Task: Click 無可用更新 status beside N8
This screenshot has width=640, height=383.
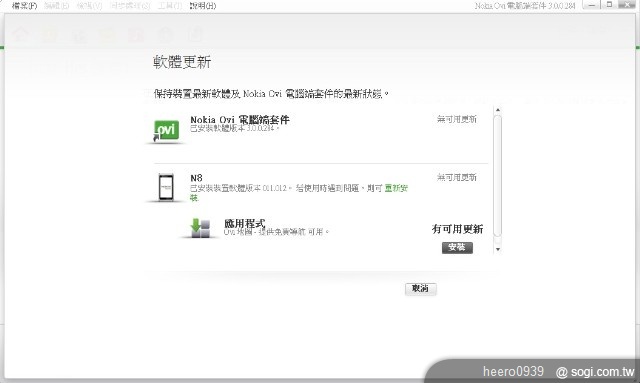Action: [457, 177]
